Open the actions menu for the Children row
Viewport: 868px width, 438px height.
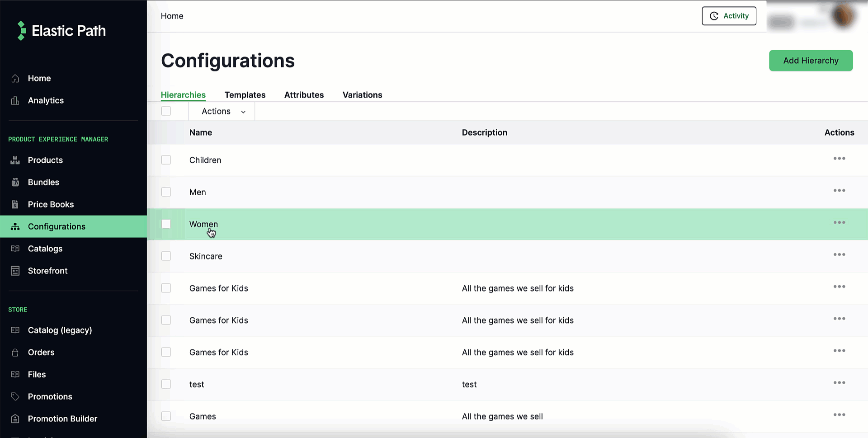tap(839, 158)
